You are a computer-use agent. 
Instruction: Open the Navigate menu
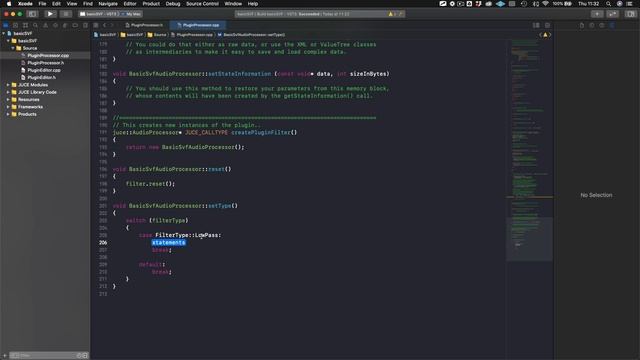108,4
